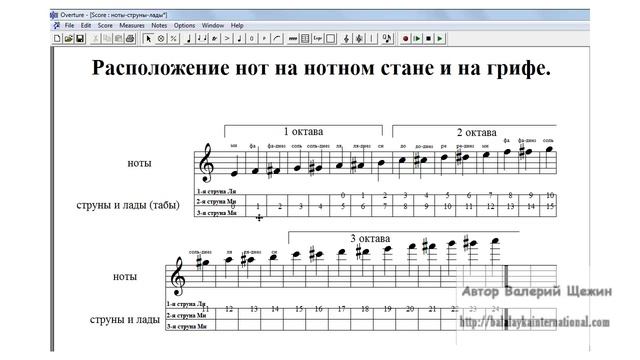Choose the percent repeat tool
This screenshot has width=640, height=360.
(173, 39)
